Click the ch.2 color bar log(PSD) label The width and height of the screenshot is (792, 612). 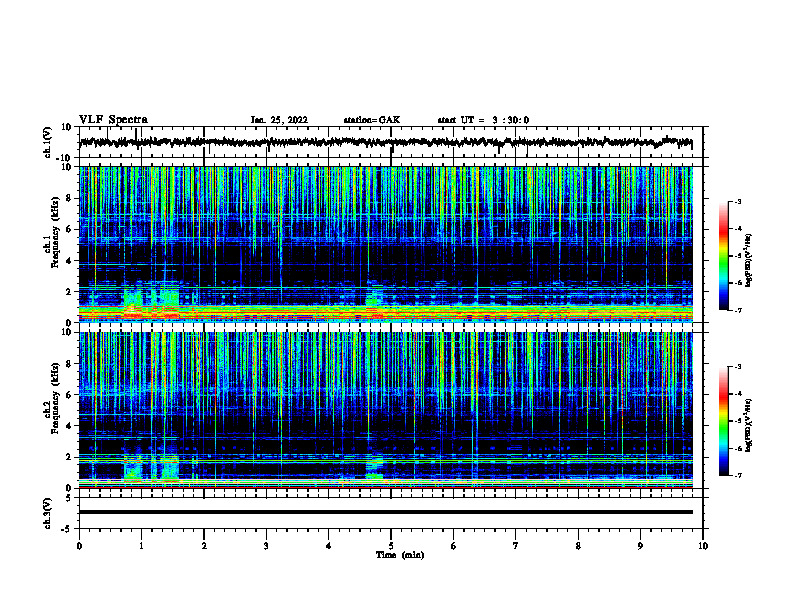pos(749,425)
